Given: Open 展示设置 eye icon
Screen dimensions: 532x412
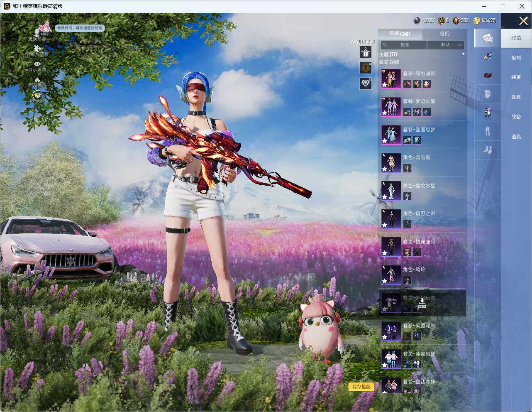Looking at the screenshot, I should [x=37, y=64].
